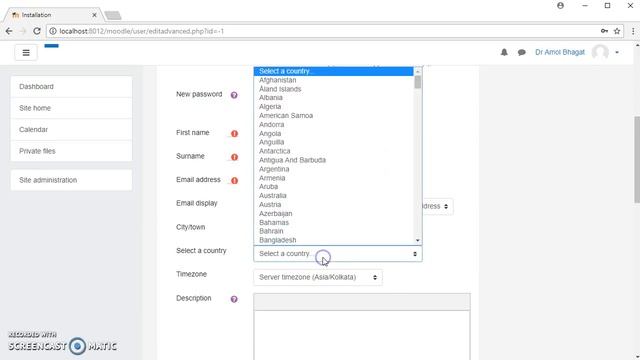The width and height of the screenshot is (640, 360).
Task: Select Armenia option
Action: click(333, 178)
